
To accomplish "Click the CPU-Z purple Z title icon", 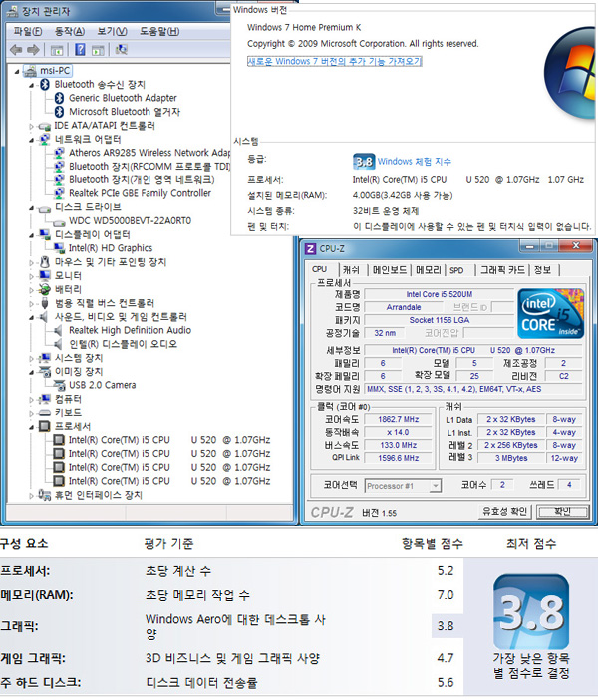I will (310, 248).
